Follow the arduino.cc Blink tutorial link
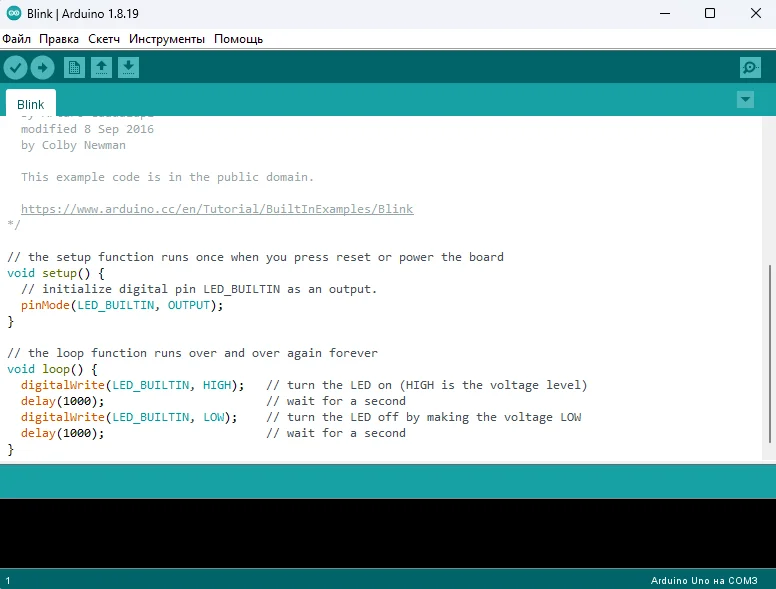The image size is (776, 589). tap(217, 209)
